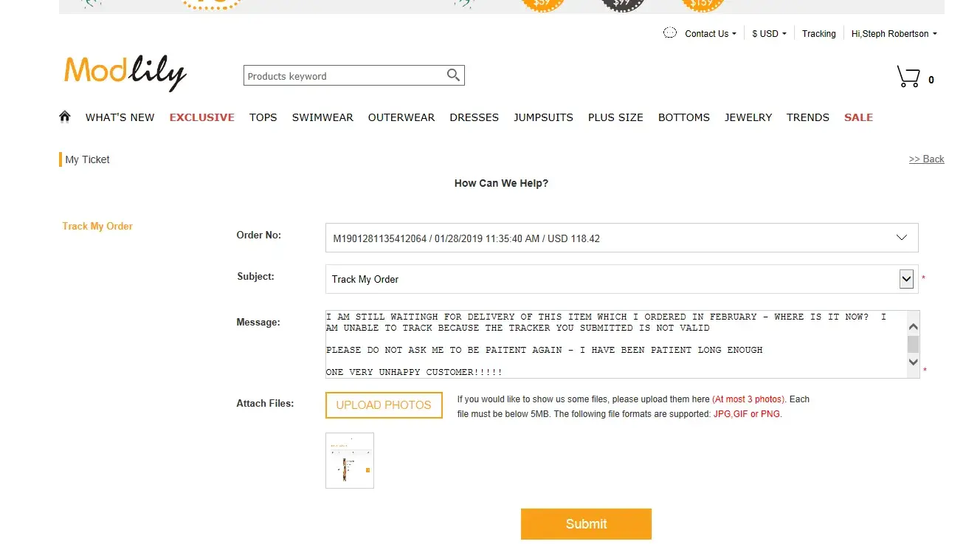Open the Subject dropdown arrow
Screen dimensions: 980x544
[x=906, y=279]
